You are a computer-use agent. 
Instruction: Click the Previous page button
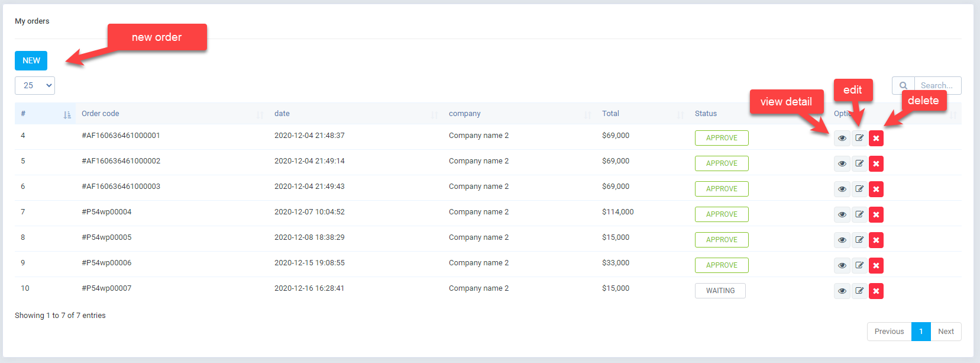coord(889,332)
